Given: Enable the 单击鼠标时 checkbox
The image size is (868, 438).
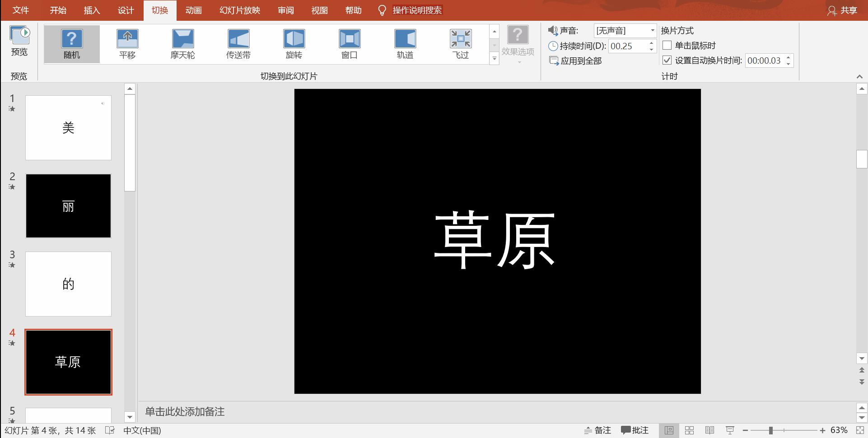Looking at the screenshot, I should (x=668, y=45).
